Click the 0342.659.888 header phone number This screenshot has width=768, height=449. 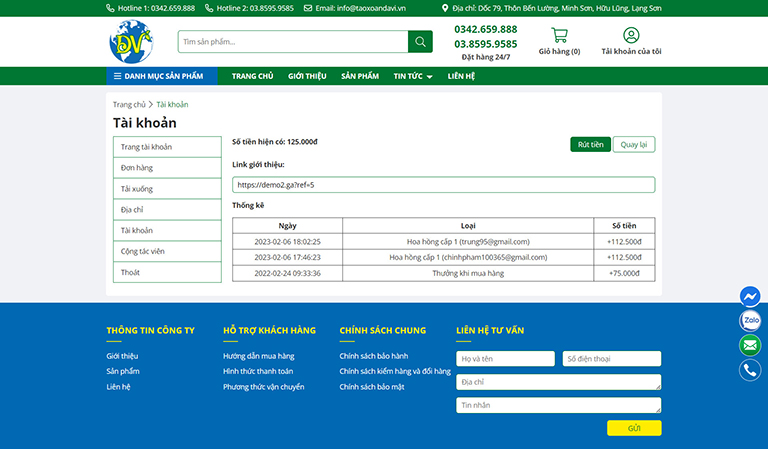click(486, 29)
